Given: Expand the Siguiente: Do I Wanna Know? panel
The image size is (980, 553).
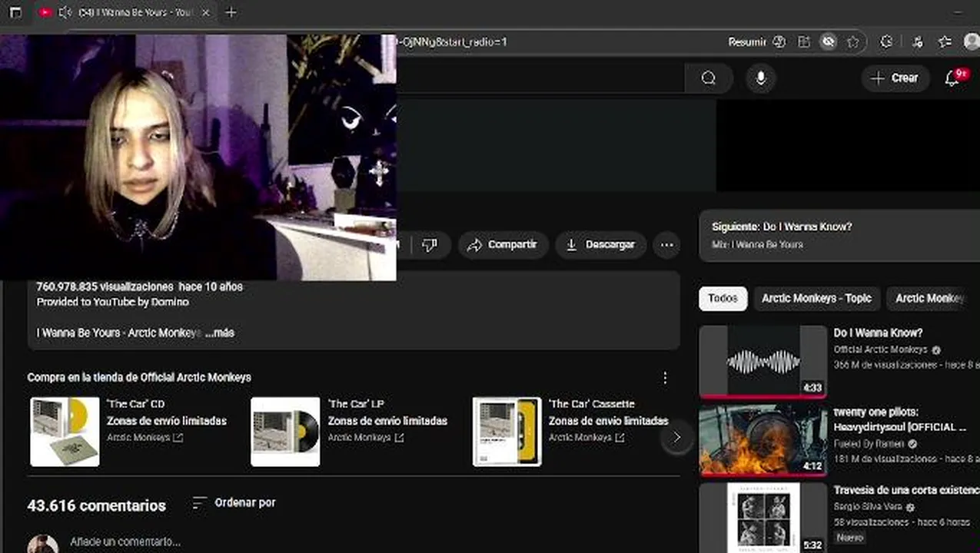Looking at the screenshot, I should point(839,235).
